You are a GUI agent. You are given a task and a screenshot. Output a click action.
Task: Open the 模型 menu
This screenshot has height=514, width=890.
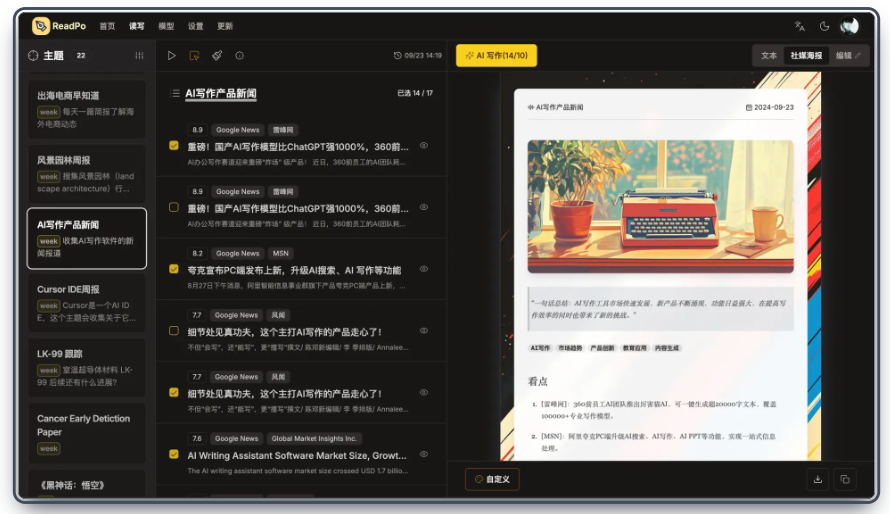pyautogui.click(x=166, y=26)
